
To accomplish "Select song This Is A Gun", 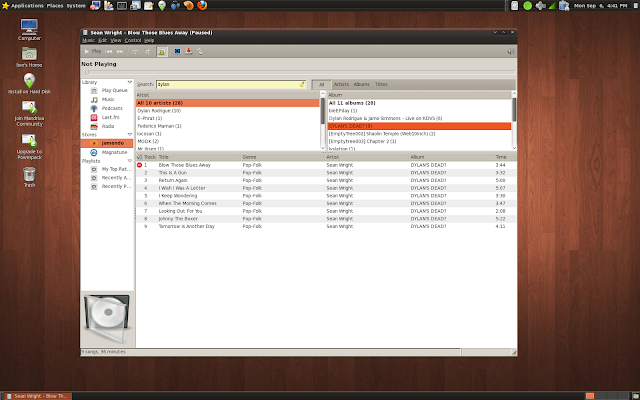I will 326,173.
